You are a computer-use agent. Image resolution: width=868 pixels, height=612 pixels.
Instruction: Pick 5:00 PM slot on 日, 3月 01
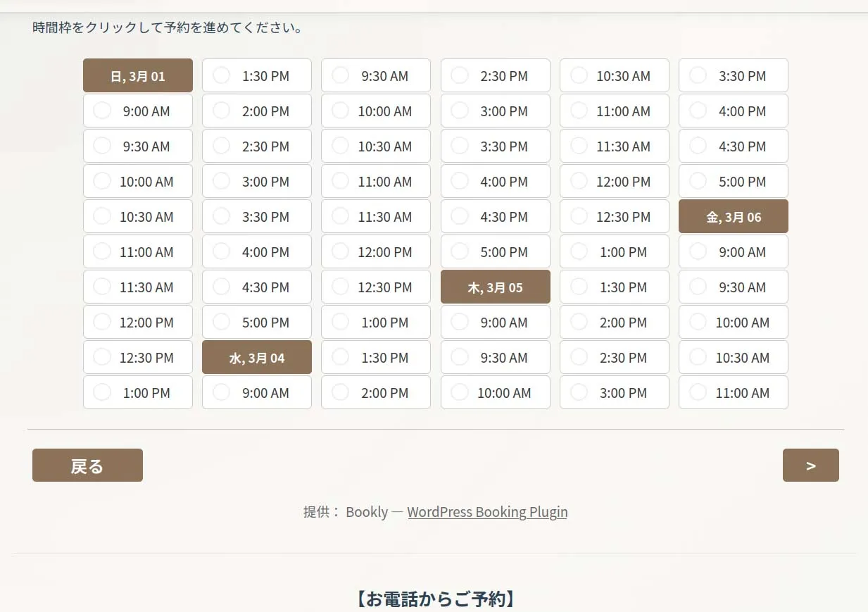[257, 323]
